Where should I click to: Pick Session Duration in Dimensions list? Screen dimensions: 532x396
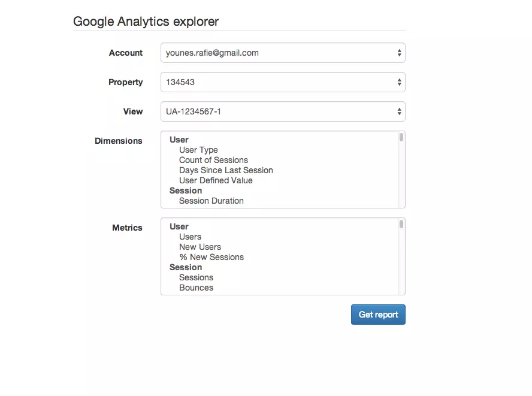tap(211, 201)
